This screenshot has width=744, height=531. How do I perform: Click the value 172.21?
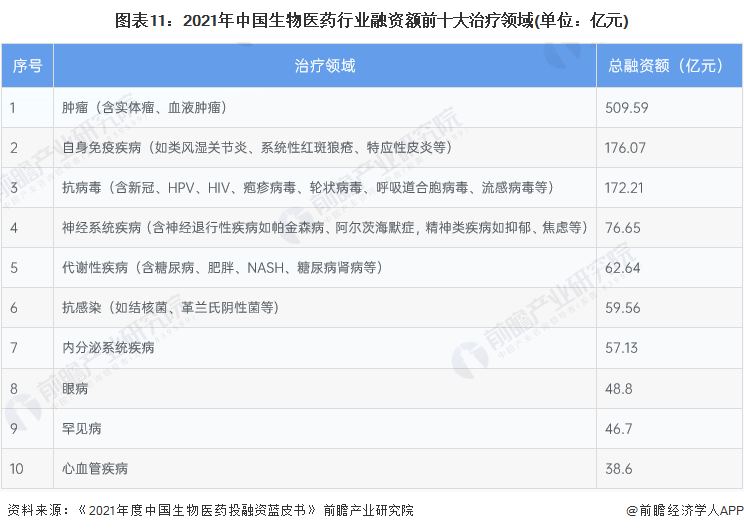(625, 187)
